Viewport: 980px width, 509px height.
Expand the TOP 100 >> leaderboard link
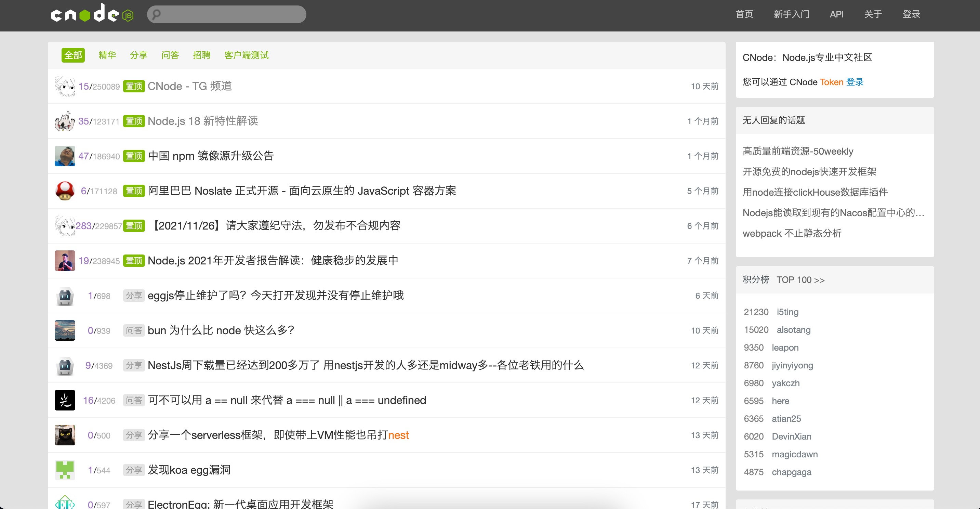(800, 280)
